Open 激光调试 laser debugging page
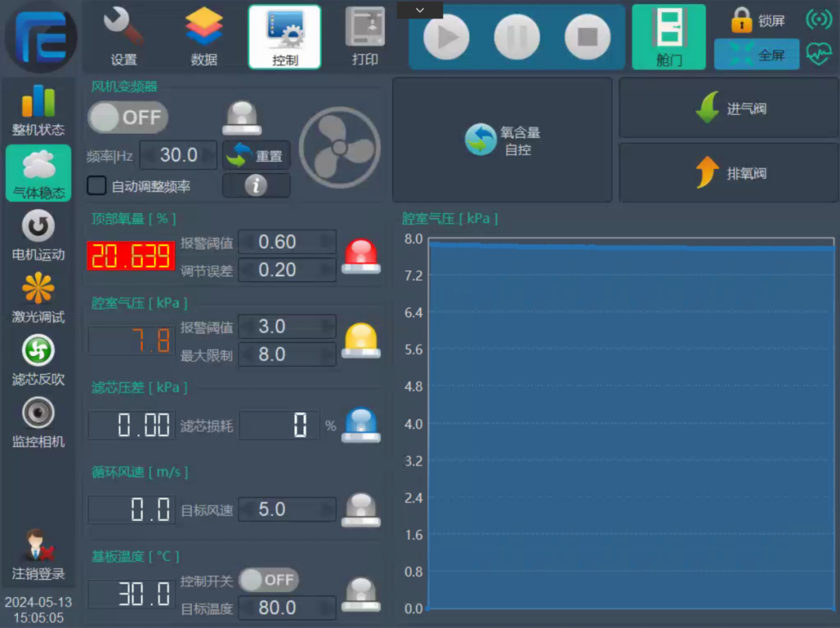This screenshot has width=840, height=628. (38, 298)
